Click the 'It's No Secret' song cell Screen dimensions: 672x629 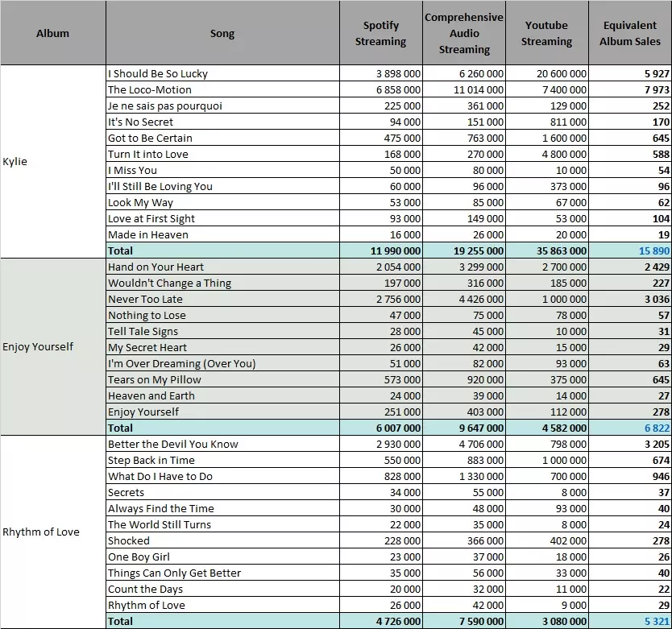click(222, 122)
